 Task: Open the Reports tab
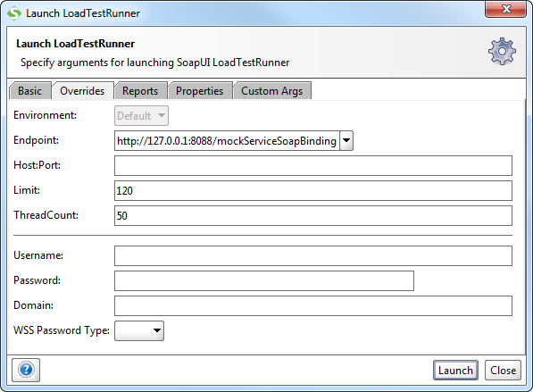pos(140,91)
